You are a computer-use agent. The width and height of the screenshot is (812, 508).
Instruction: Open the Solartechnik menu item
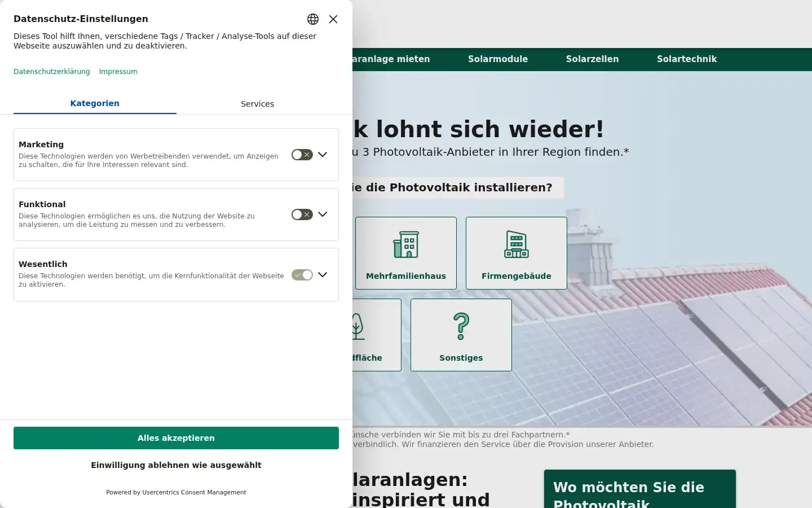687,59
